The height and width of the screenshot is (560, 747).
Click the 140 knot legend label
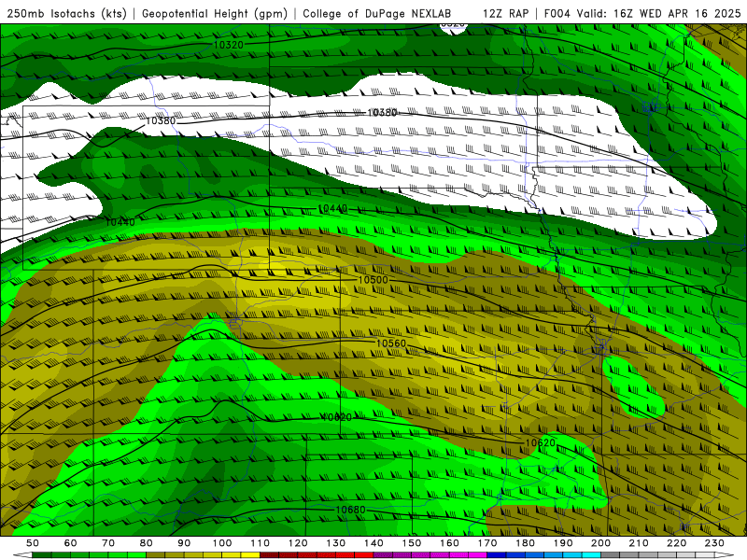click(x=374, y=543)
